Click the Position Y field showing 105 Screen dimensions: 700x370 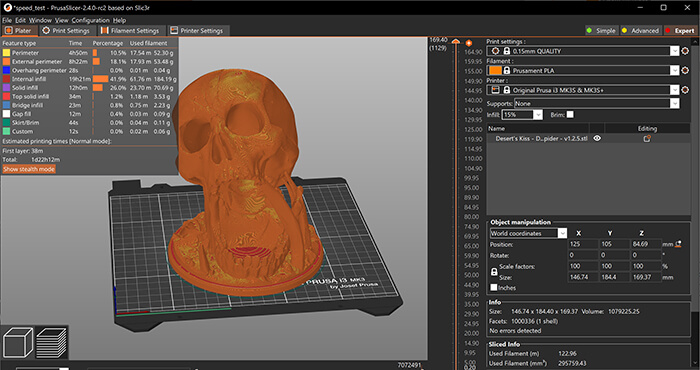pos(614,245)
